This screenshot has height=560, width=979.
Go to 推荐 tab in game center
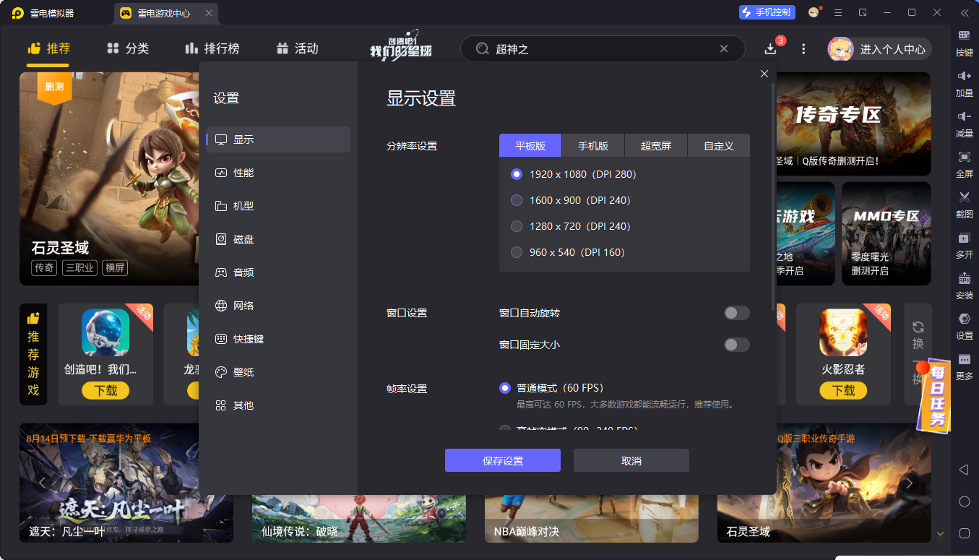tap(48, 48)
